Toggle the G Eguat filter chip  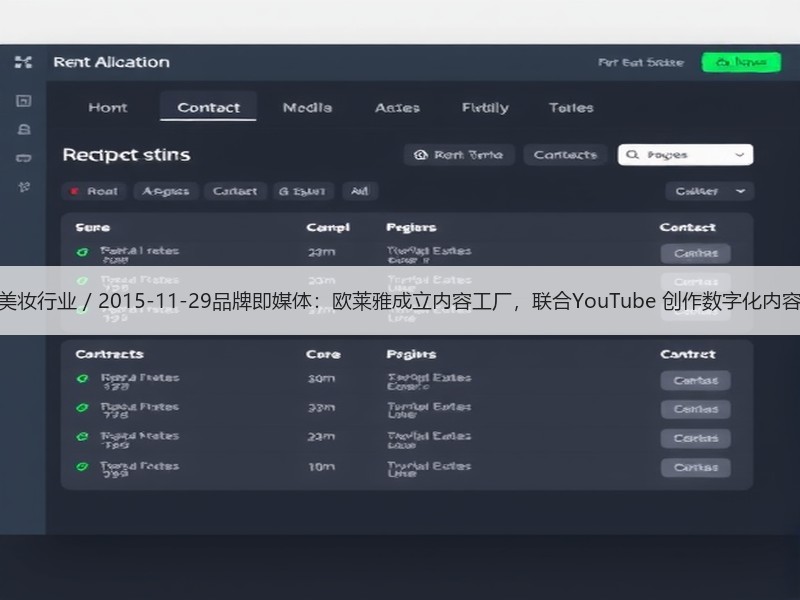tap(303, 191)
